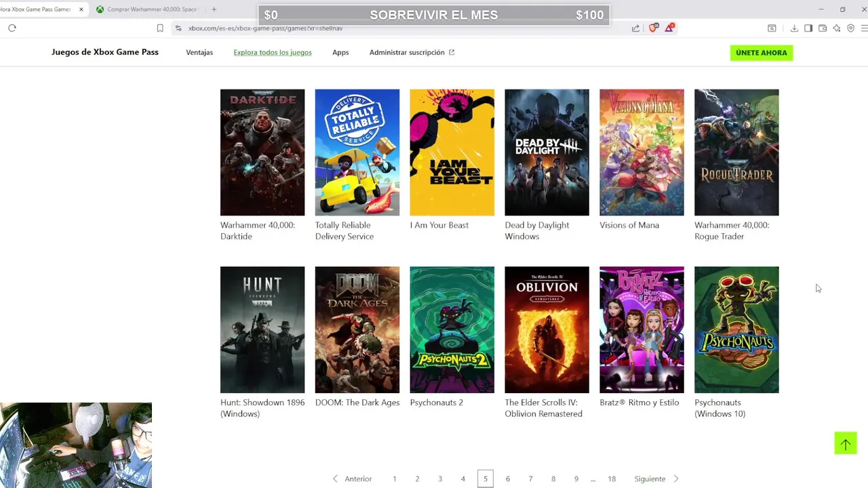Open the Leo AI sparkle icon
868x488 pixels.
837,28
